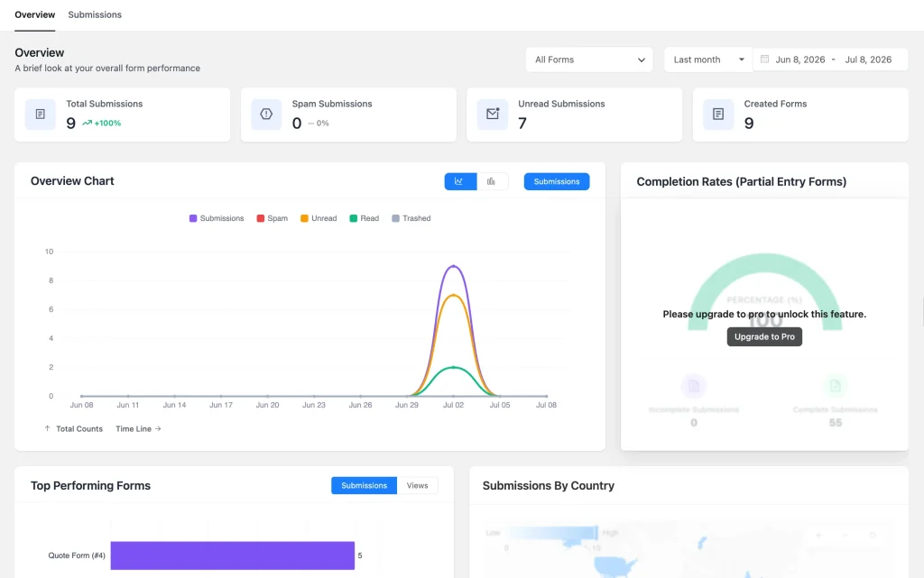Viewport: 924px width, 578px height.
Task: Click the Jun 08 x-axis label
Action: 81,405
